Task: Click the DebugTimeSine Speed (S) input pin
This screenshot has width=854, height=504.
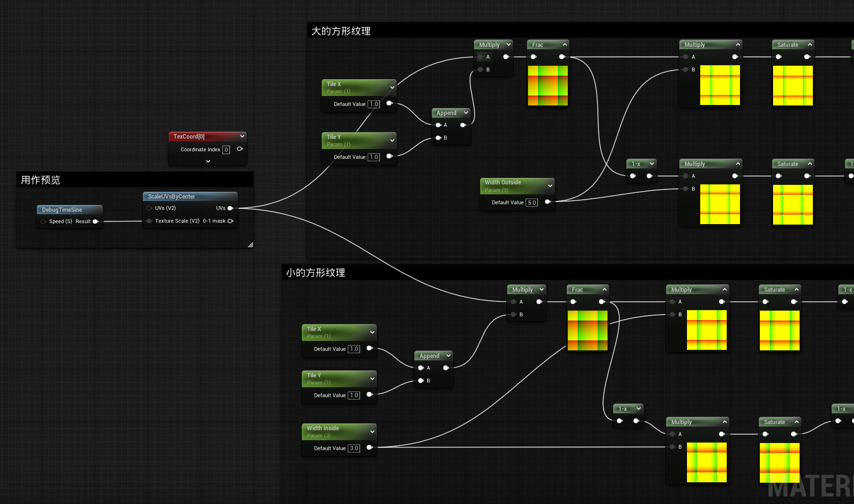Action: pos(44,221)
